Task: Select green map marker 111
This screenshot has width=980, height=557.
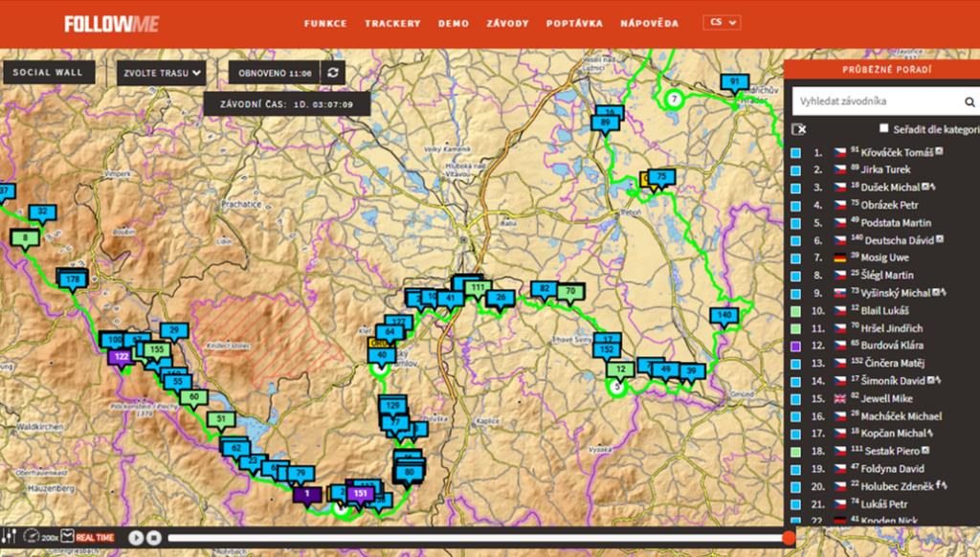Action: (478, 288)
